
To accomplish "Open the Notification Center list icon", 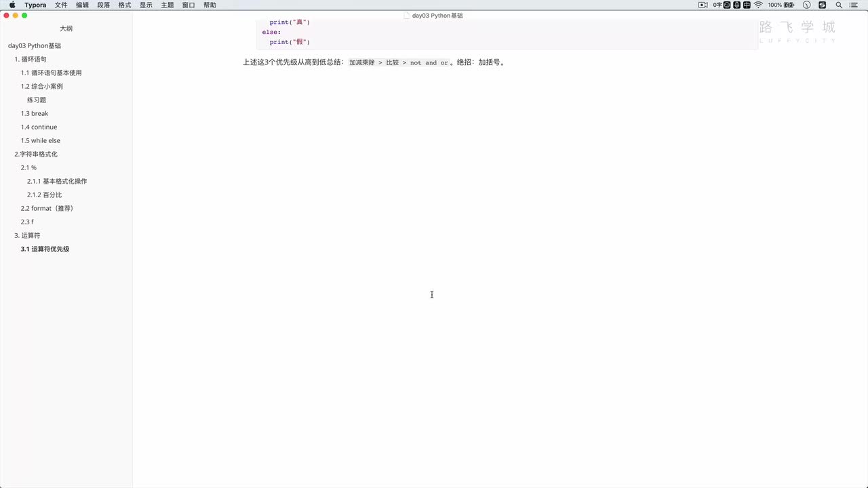I will 853,5.
